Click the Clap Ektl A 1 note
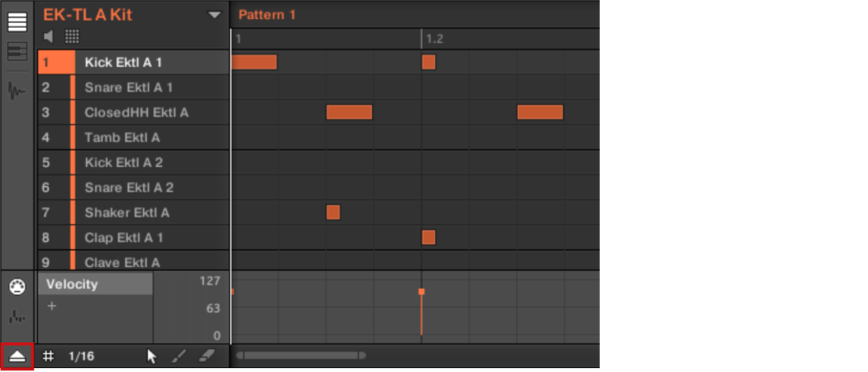Screen dimensions: 868x372 coord(428,238)
